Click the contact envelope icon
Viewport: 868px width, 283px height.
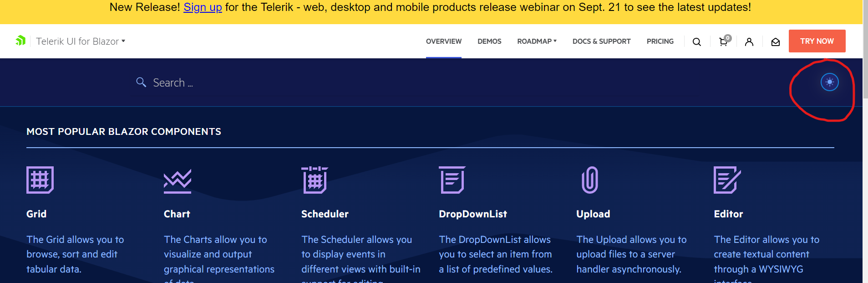point(776,42)
